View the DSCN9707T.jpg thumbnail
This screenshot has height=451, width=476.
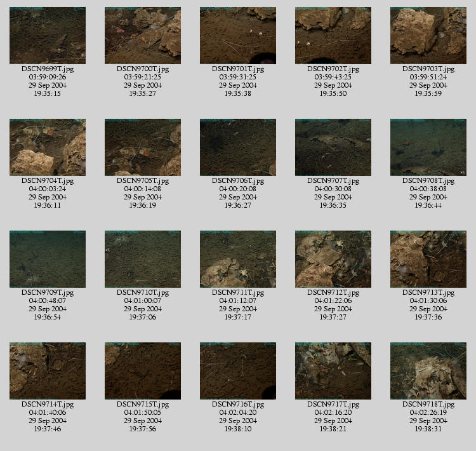pos(333,147)
